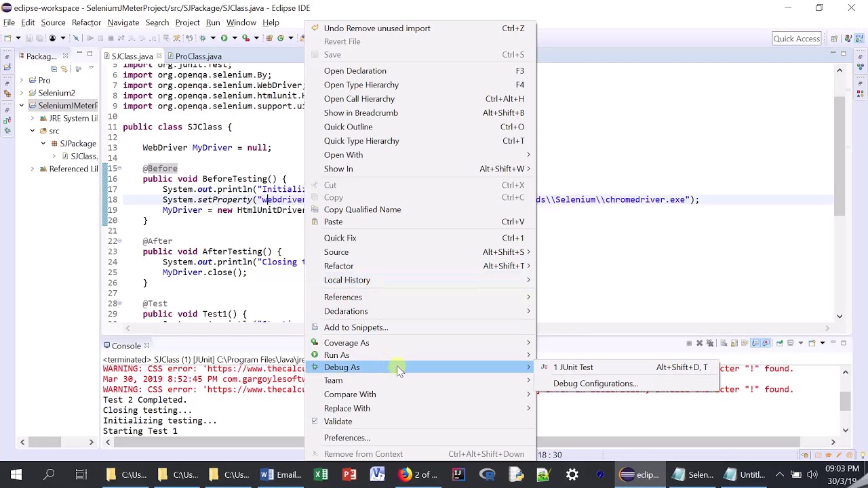The height and width of the screenshot is (488, 868).
Task: Click Remove Launch in Console toolbar
Action: (x=700, y=343)
